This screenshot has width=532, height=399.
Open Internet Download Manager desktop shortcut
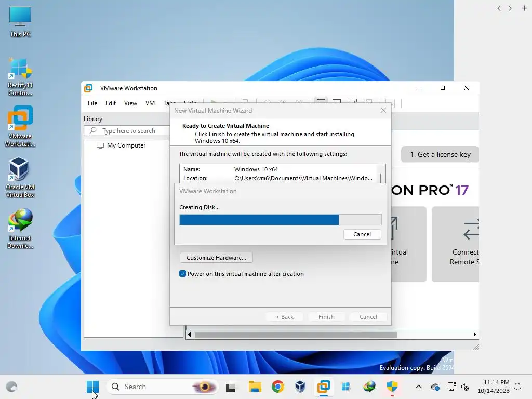click(x=20, y=229)
